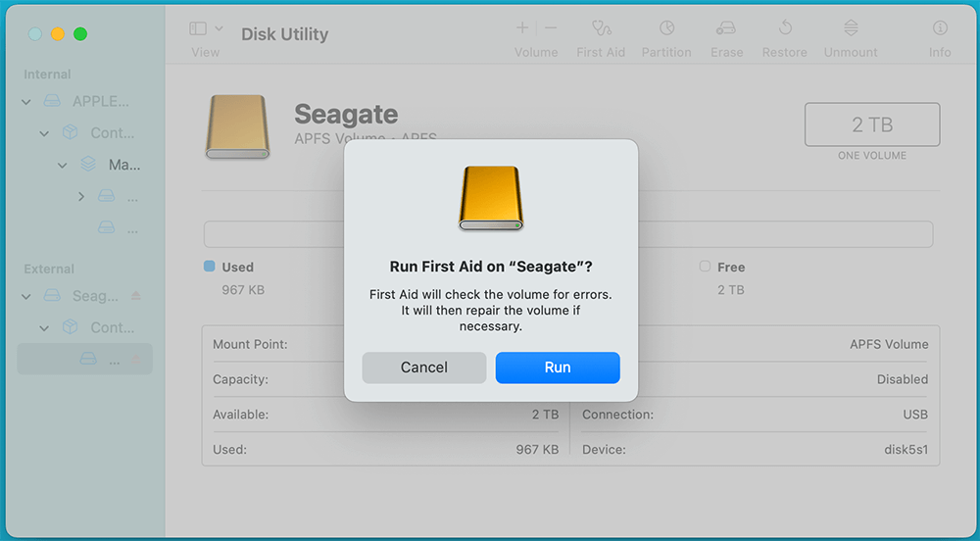The width and height of the screenshot is (980, 541).
Task: Click the Disabled value in table
Action: pyautogui.click(x=903, y=379)
